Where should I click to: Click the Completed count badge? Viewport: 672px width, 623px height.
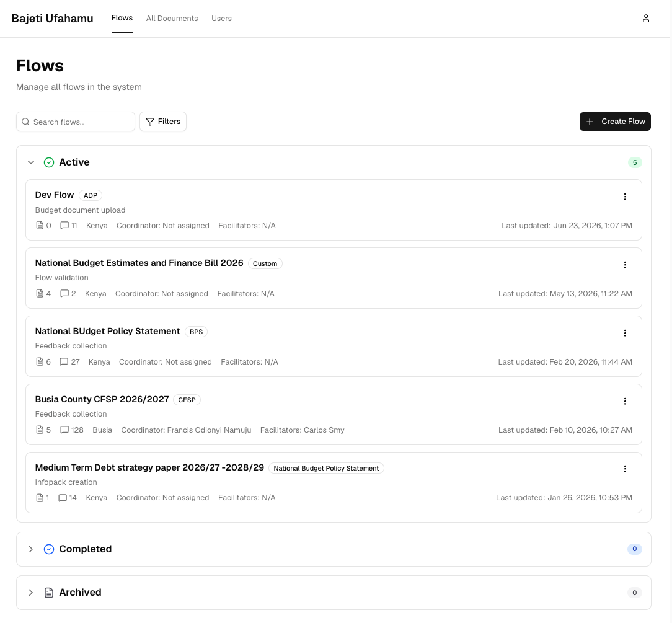(x=635, y=549)
